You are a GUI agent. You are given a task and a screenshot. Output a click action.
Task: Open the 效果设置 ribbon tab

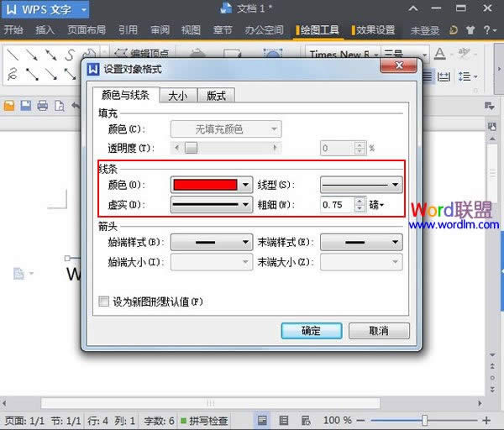[374, 30]
